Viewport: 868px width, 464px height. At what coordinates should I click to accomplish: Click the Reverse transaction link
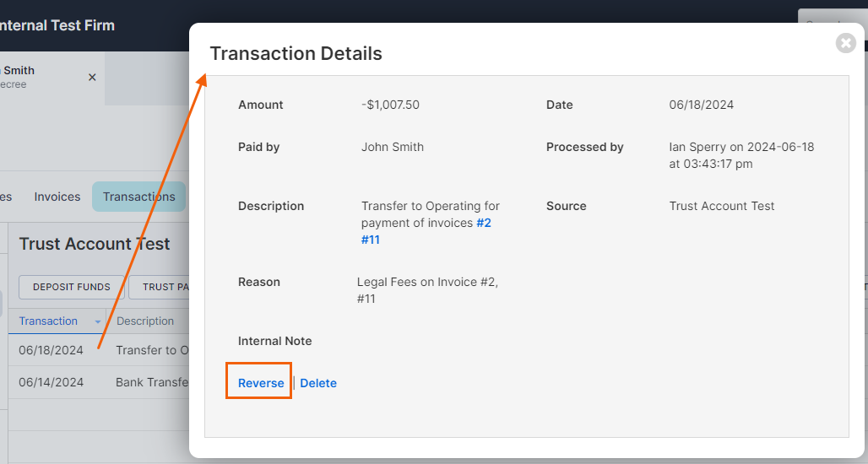coord(261,383)
